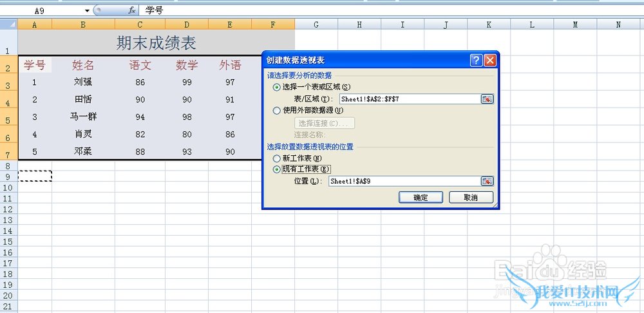Screen dimensions: 644x313
Task: Select radio 使用外部数据源
Action: click(x=277, y=111)
